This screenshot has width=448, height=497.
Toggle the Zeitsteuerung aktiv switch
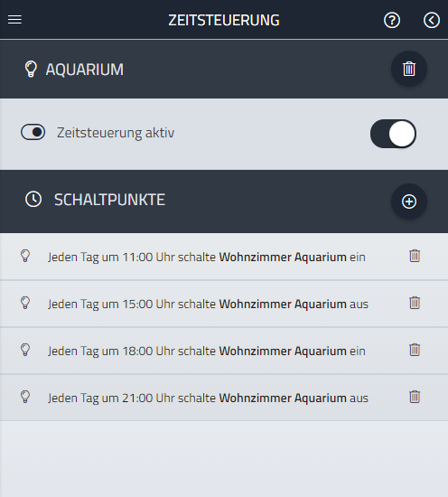point(393,134)
